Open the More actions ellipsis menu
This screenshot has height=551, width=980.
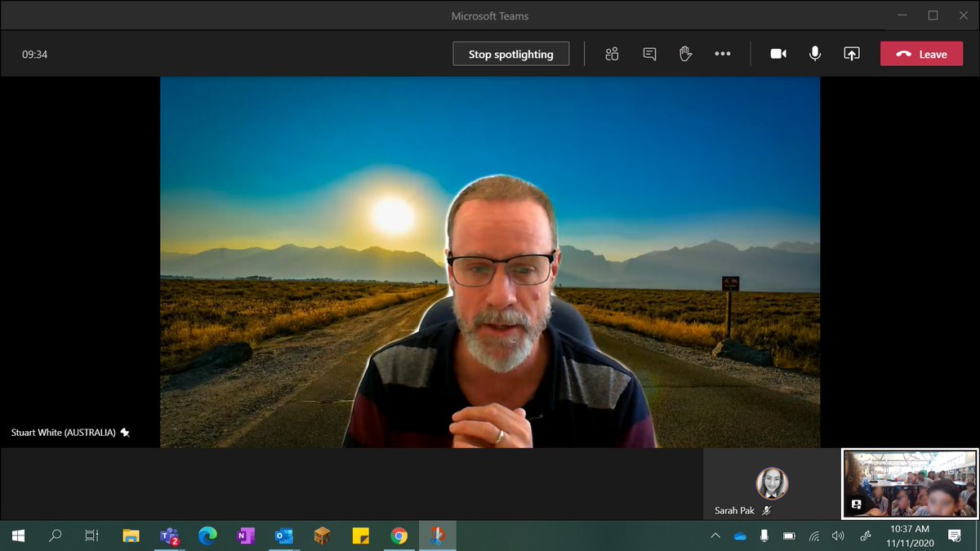click(x=723, y=54)
